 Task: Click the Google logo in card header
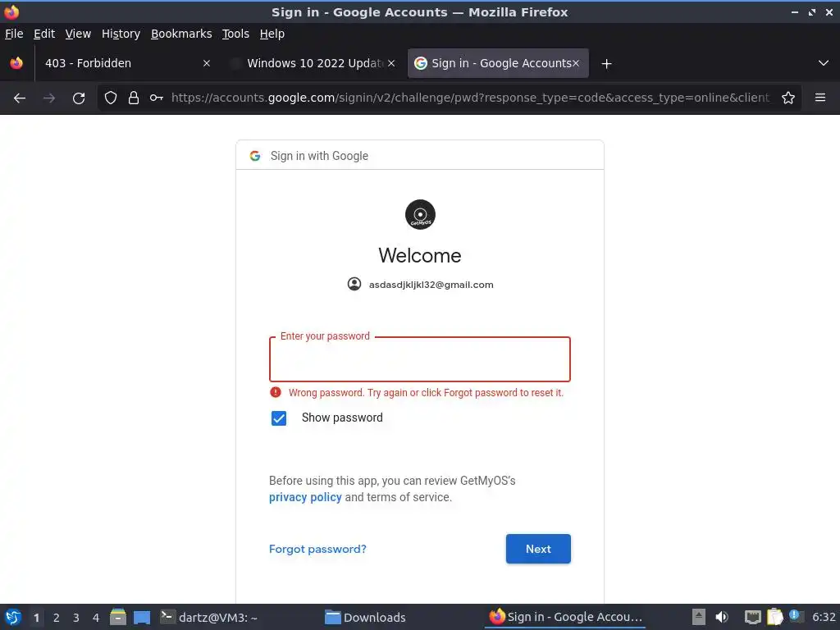255,156
